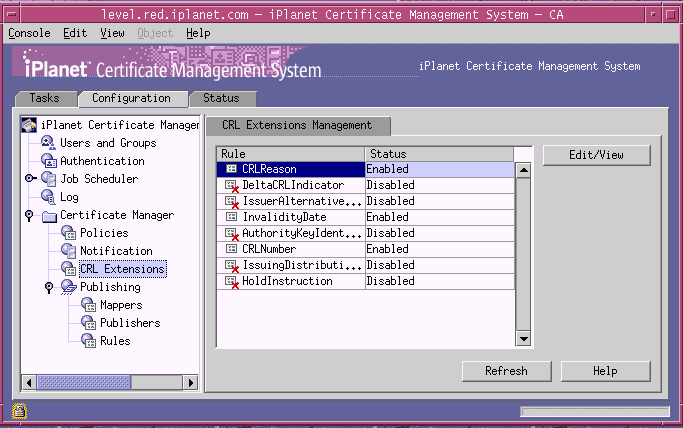Viewport: 683px width, 428px height.
Task: Click the Edit/View button
Action: pyautogui.click(x=596, y=155)
